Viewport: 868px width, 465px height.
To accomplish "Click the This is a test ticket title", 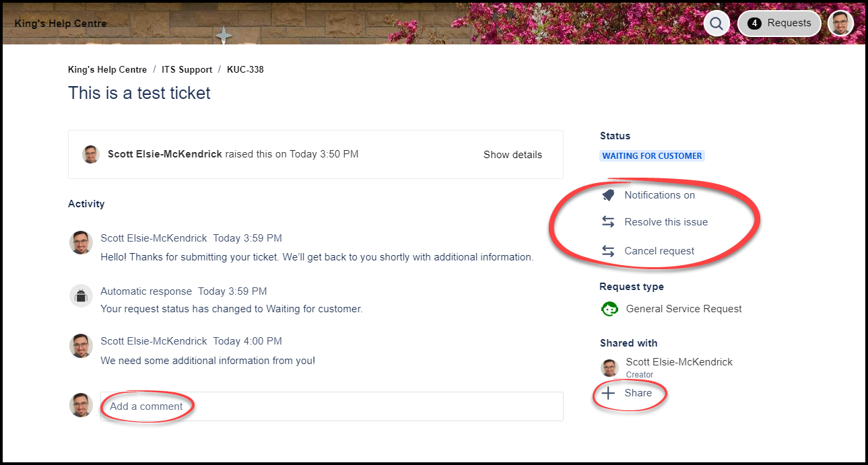I will (x=139, y=93).
